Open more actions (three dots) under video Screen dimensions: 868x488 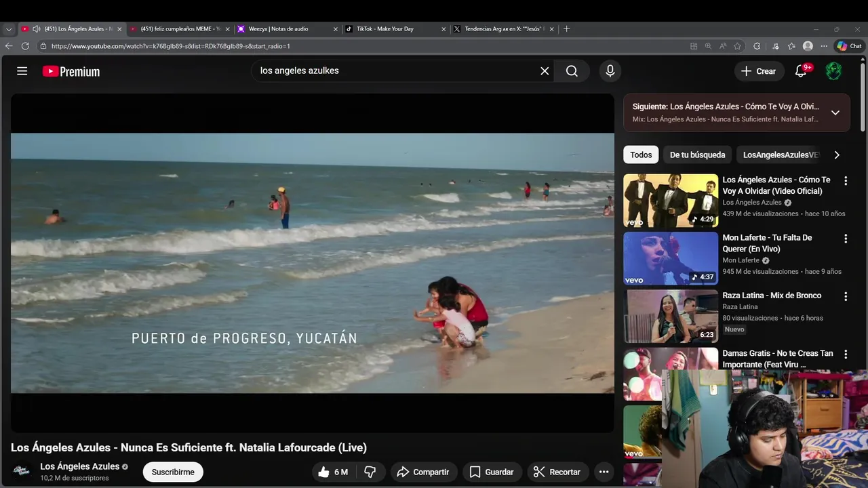(x=604, y=472)
